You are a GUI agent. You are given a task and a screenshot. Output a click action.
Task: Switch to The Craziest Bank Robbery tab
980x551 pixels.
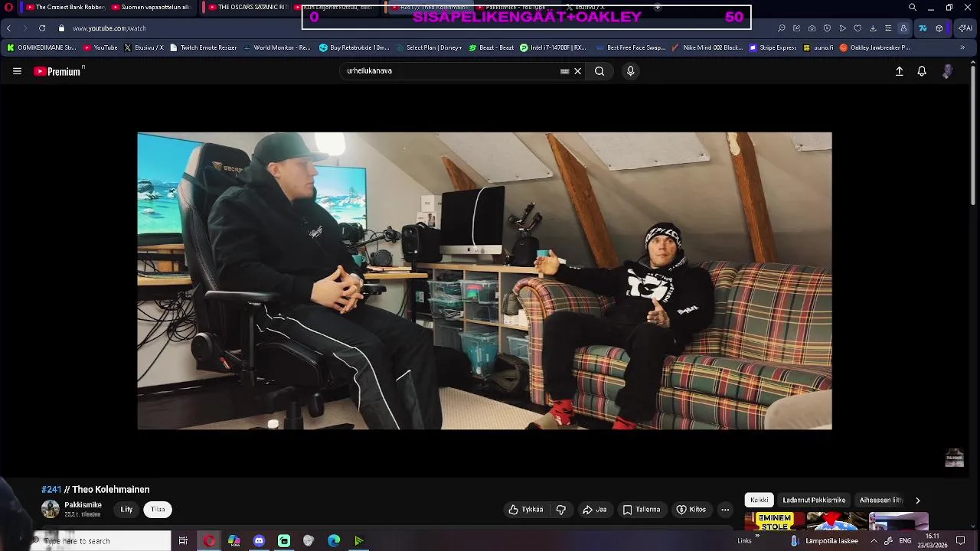(x=65, y=8)
